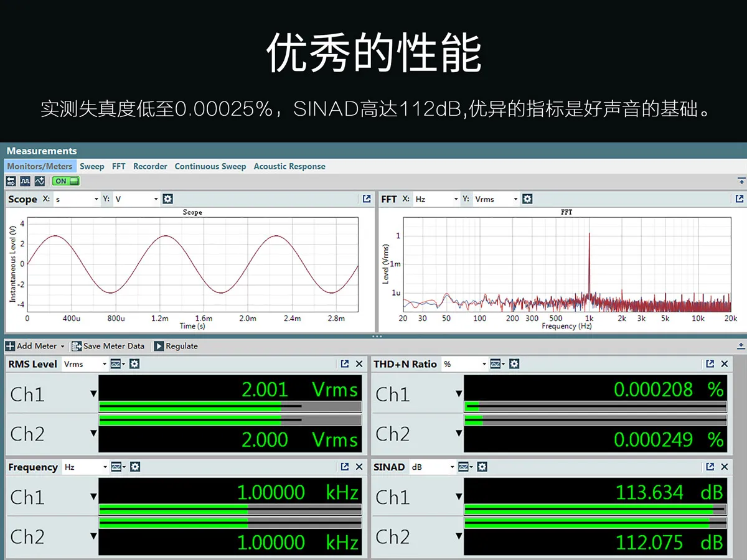Open the Acoustic Response tab
Viewport: 747px width, 560px height.
289,166
